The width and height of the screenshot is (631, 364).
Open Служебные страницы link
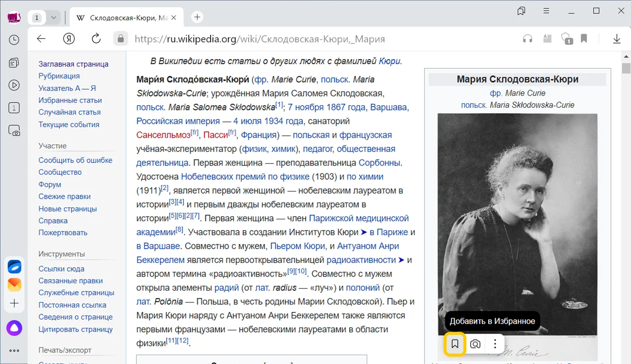pos(77,293)
